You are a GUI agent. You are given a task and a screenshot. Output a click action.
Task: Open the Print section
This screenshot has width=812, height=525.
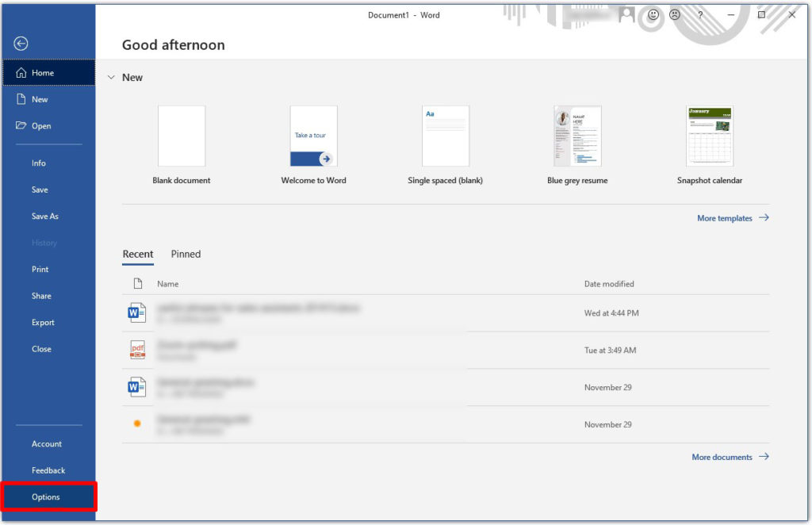(40, 269)
